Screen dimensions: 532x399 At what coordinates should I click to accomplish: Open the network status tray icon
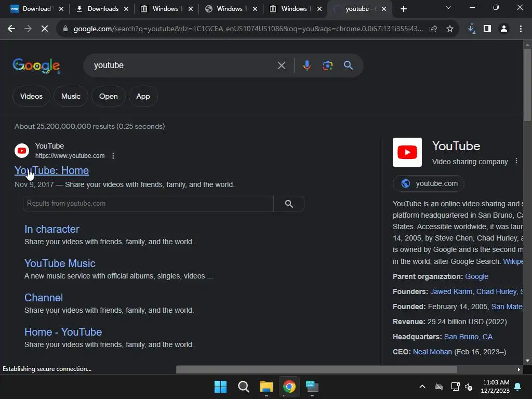(455, 387)
